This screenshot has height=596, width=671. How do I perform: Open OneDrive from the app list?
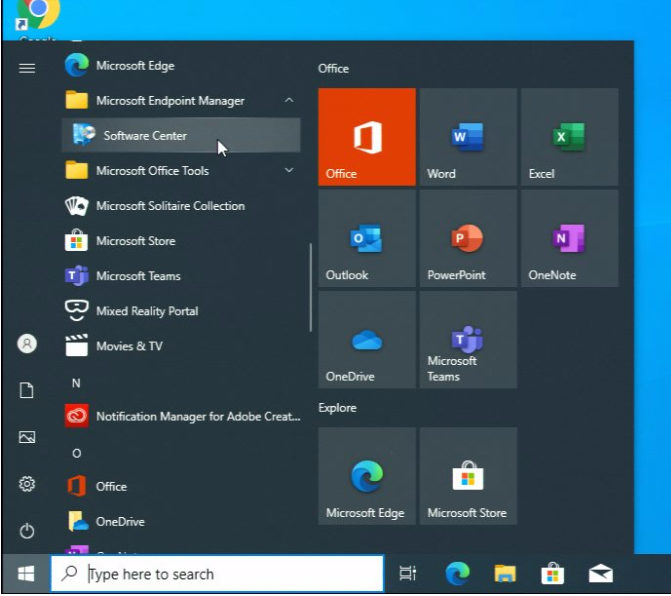[x=181, y=522]
